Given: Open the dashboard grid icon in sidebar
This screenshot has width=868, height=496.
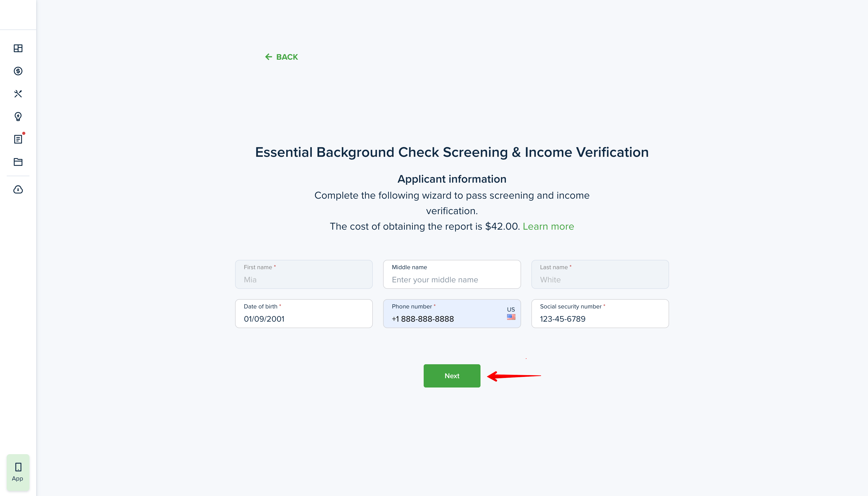Looking at the screenshot, I should (18, 48).
